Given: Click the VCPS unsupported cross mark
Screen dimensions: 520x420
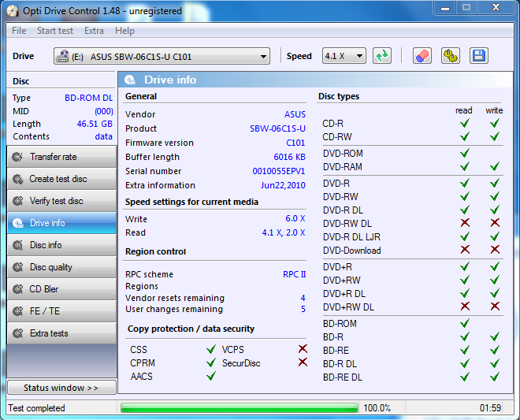Looking at the screenshot, I should [x=303, y=348].
